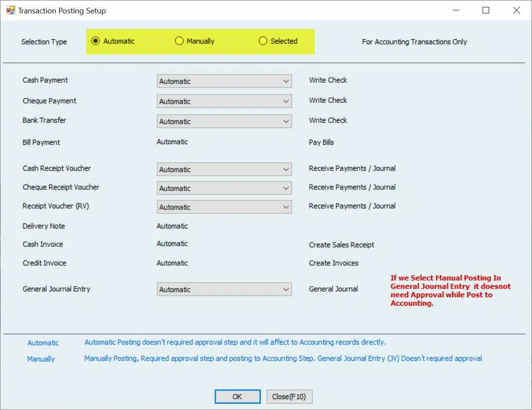Click For Accounting Transactions Only text

pyautogui.click(x=414, y=42)
